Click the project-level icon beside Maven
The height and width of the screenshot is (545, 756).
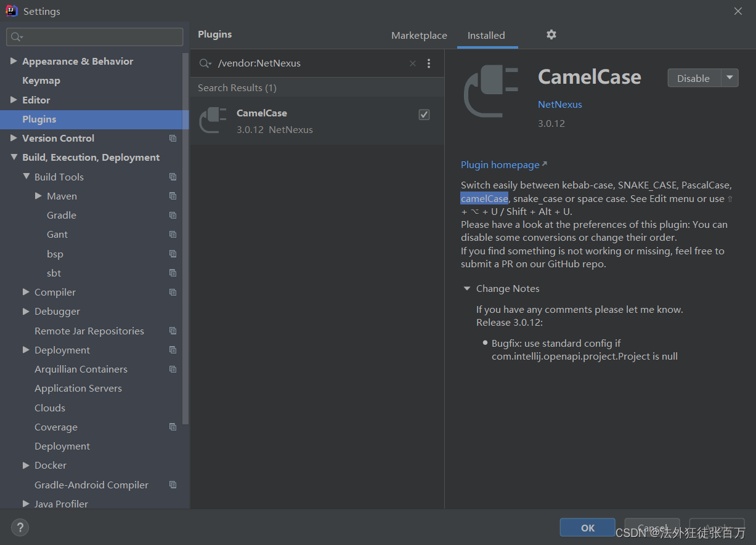(173, 196)
